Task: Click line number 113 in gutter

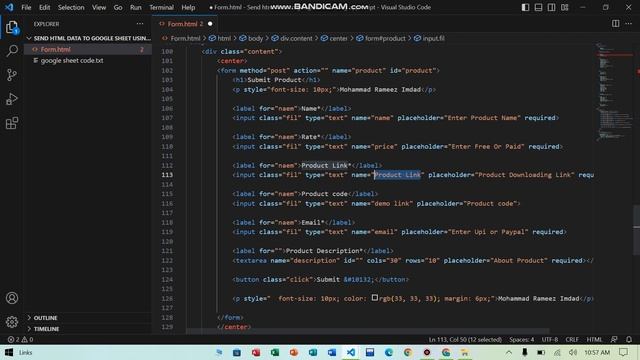Action: [167, 175]
